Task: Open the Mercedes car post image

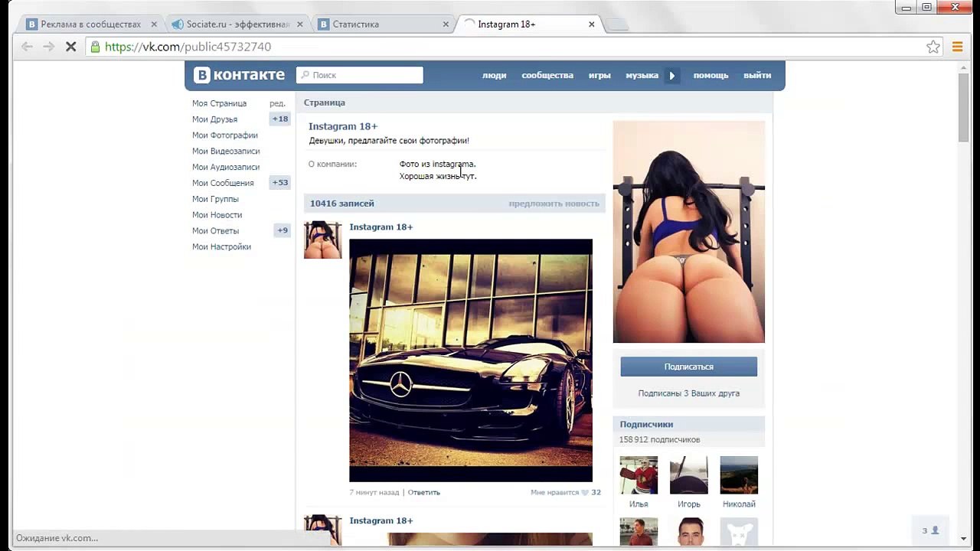Action: (x=471, y=360)
